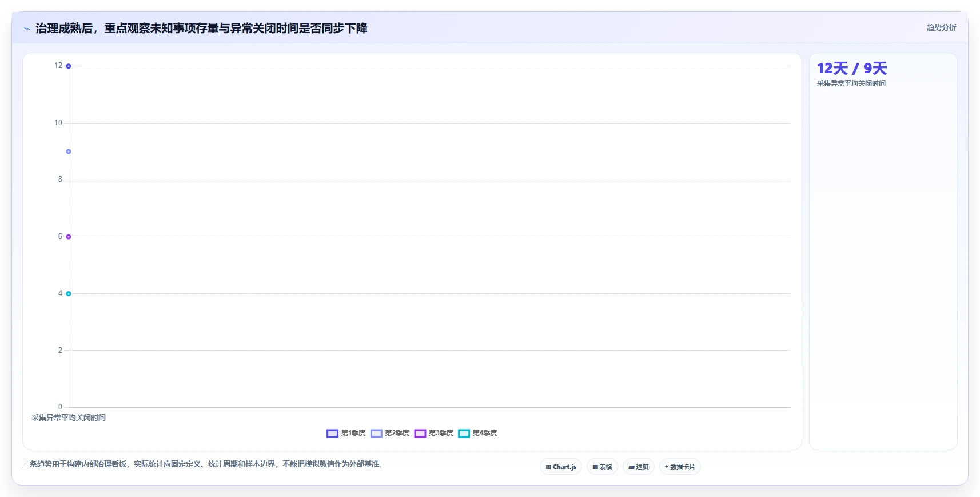Screen dimensions: 980x497
Task: Click the 第2季度 data point at 9
Action: click(69, 152)
